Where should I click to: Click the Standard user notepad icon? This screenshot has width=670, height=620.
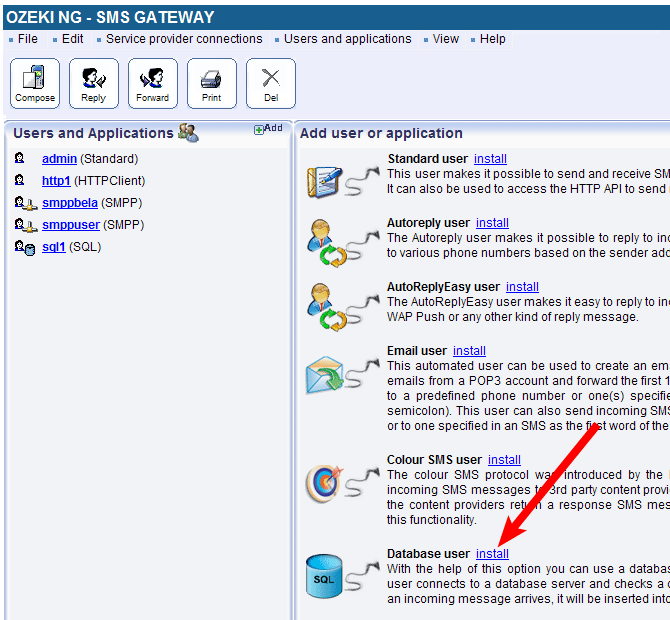coord(325,182)
